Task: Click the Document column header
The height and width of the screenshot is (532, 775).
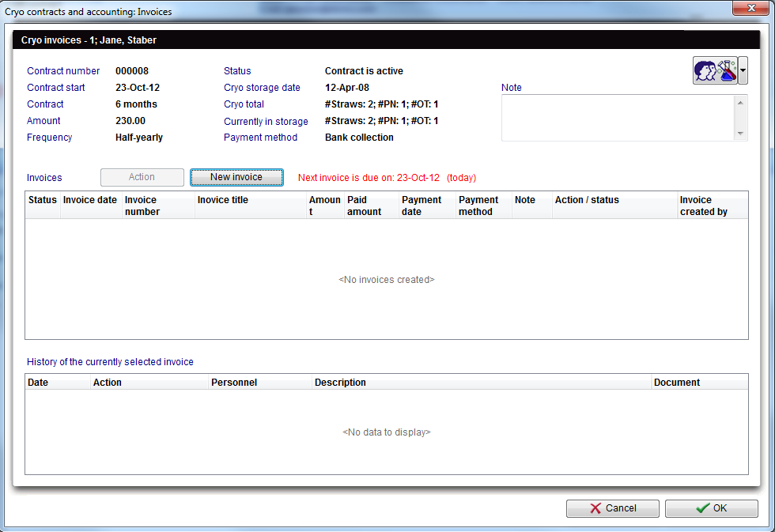Action: tap(700, 383)
